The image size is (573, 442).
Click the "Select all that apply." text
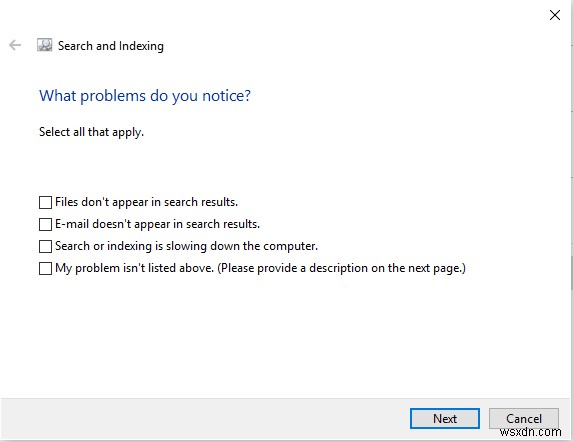coord(91,132)
